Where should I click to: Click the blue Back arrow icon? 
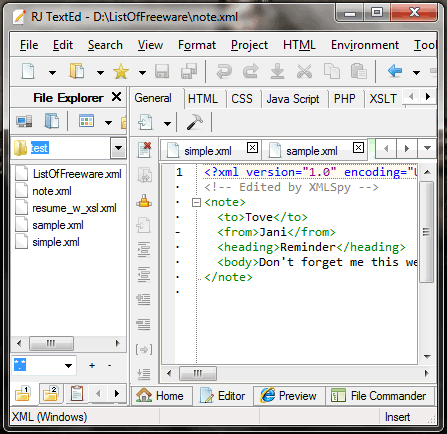pos(395,71)
